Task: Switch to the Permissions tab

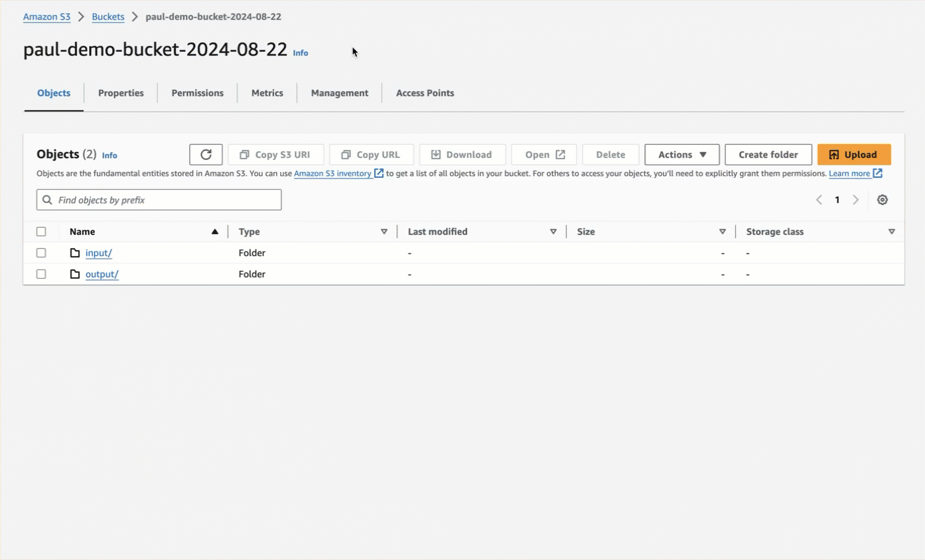Action: (x=197, y=93)
